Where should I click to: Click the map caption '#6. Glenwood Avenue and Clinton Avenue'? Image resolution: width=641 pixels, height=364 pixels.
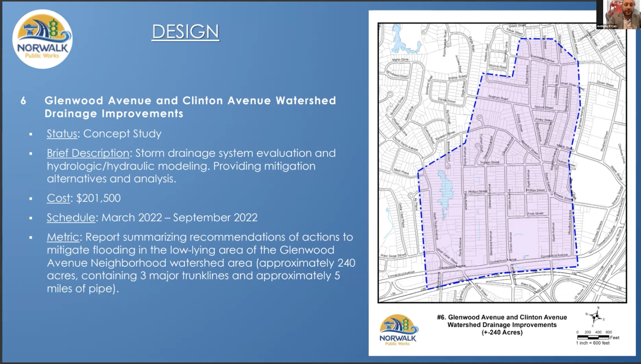(502, 317)
